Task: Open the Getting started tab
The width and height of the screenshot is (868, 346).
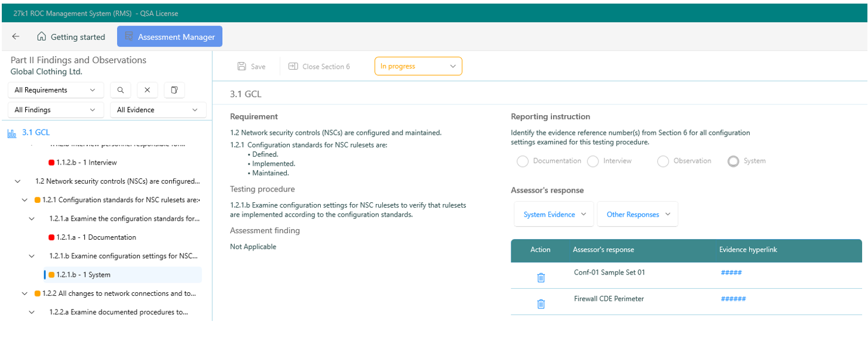Action: [71, 36]
